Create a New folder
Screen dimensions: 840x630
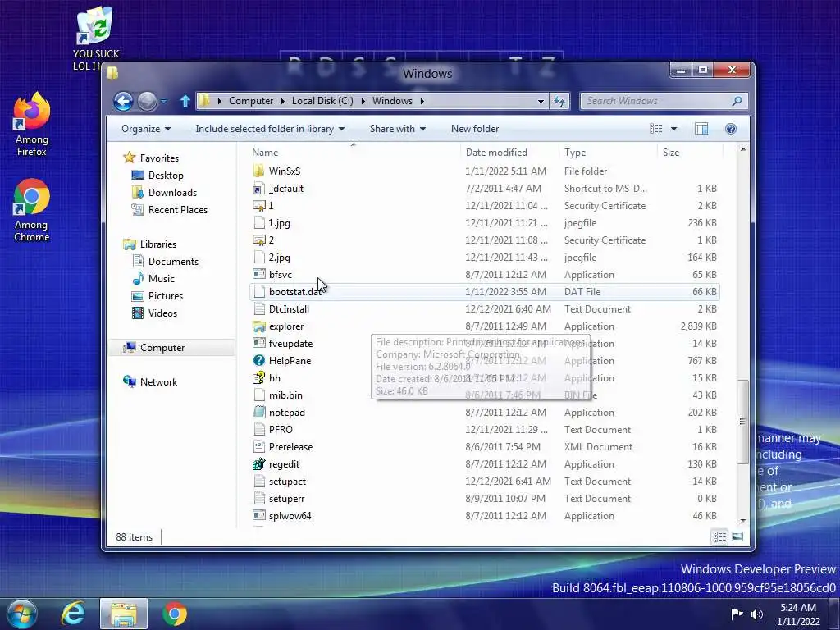pyautogui.click(x=475, y=129)
